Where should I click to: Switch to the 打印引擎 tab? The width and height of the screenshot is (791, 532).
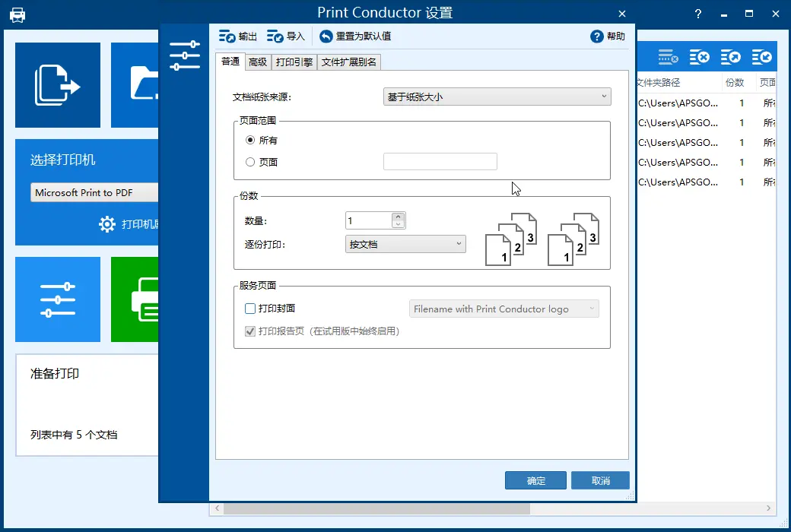(x=294, y=62)
